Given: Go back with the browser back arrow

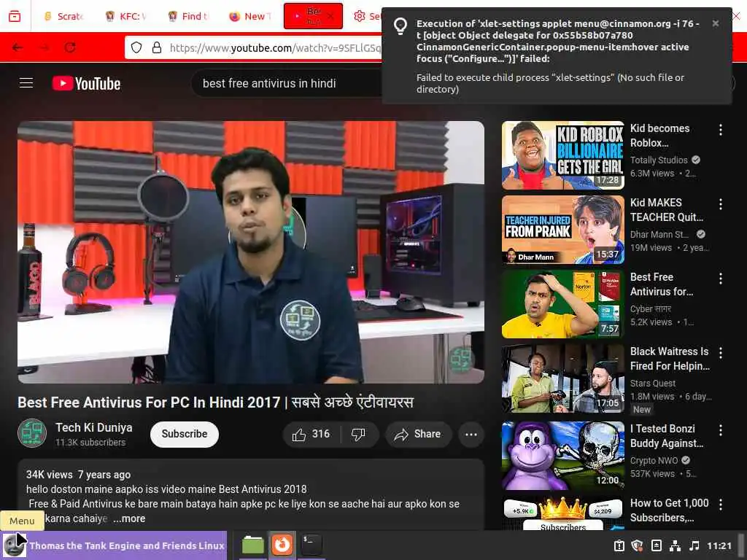Looking at the screenshot, I should pyautogui.click(x=18, y=47).
